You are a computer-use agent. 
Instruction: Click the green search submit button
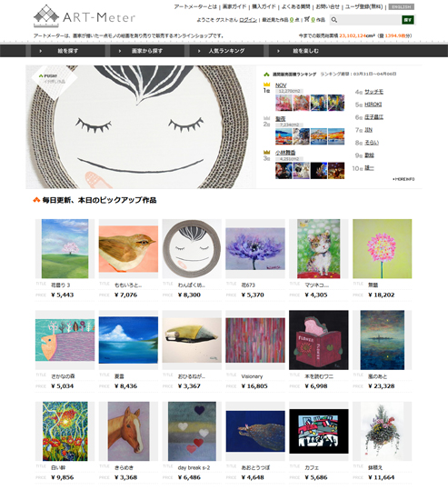(408, 20)
